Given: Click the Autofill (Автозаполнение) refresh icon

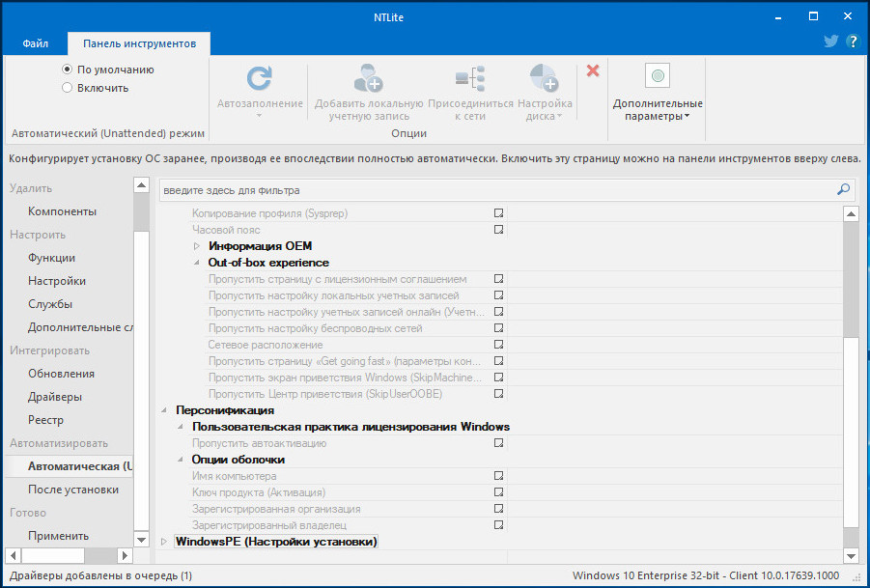Looking at the screenshot, I should 259,78.
